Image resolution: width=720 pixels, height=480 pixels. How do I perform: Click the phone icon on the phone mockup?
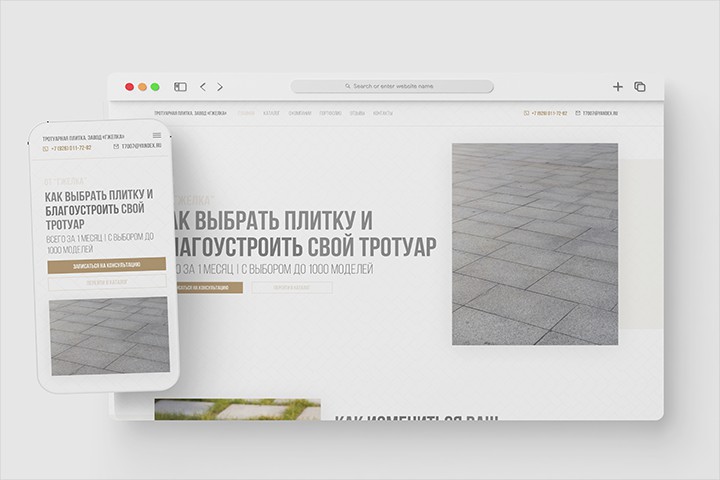[x=45, y=149]
